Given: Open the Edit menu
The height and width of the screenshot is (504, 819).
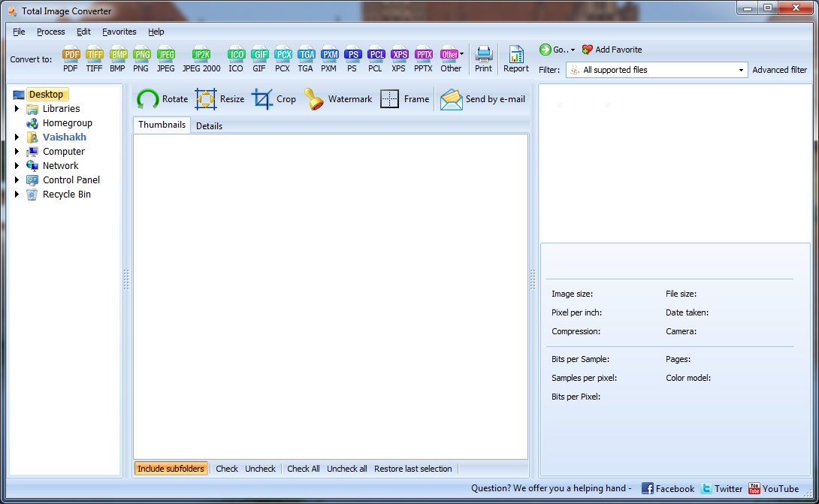Looking at the screenshot, I should (83, 32).
